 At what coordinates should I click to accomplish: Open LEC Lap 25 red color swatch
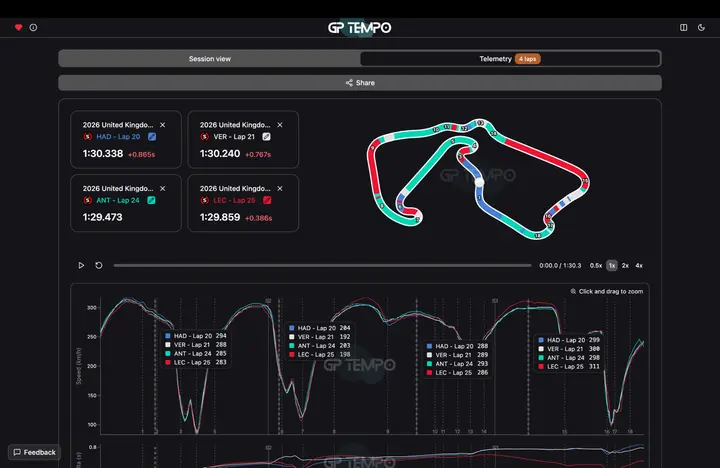pos(267,200)
